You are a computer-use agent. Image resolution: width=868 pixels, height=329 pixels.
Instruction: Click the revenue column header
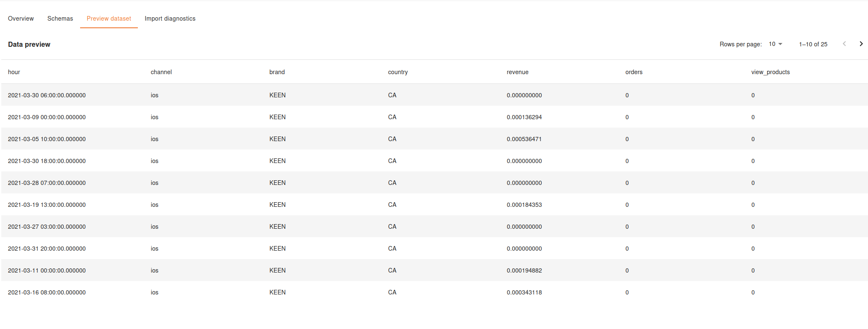coord(517,72)
